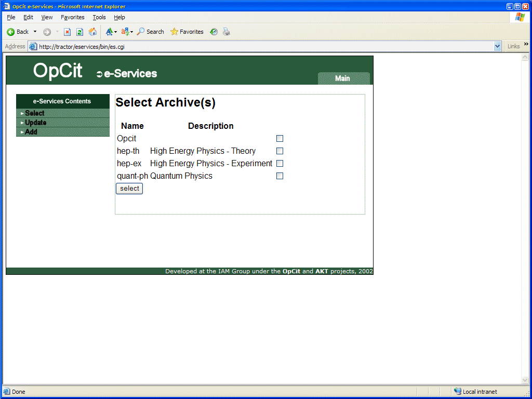Select the quant-ph Quantum Physics checkbox
The width and height of the screenshot is (532, 399).
280,176
